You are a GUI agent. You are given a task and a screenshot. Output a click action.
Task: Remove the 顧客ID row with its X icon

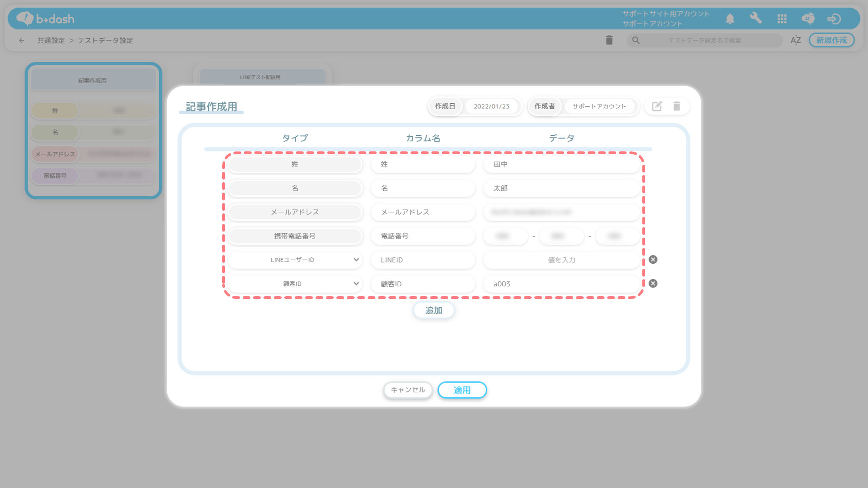(653, 283)
